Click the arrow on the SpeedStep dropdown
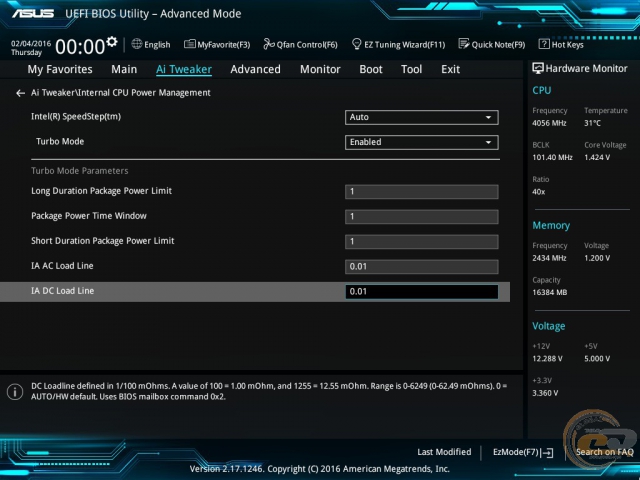 [488, 118]
